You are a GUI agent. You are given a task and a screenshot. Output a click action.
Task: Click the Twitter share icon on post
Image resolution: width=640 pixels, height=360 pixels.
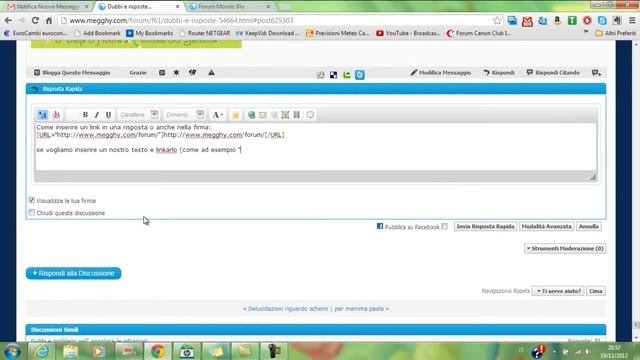click(360, 75)
